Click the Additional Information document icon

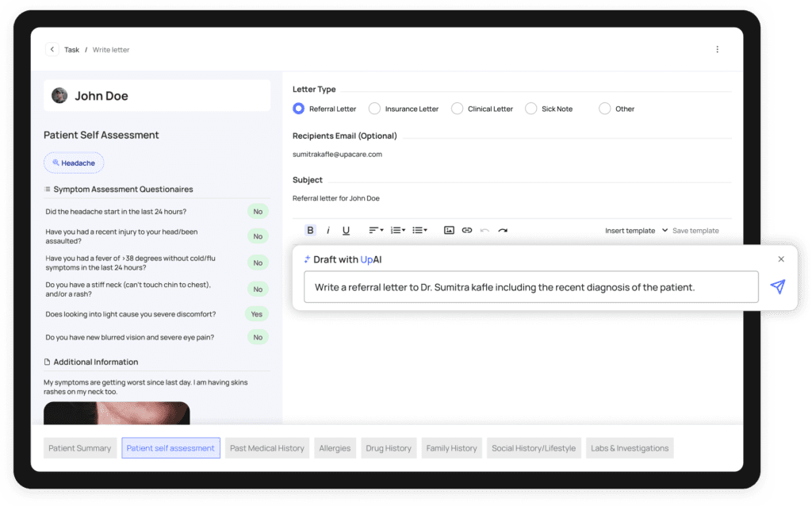pyautogui.click(x=47, y=362)
